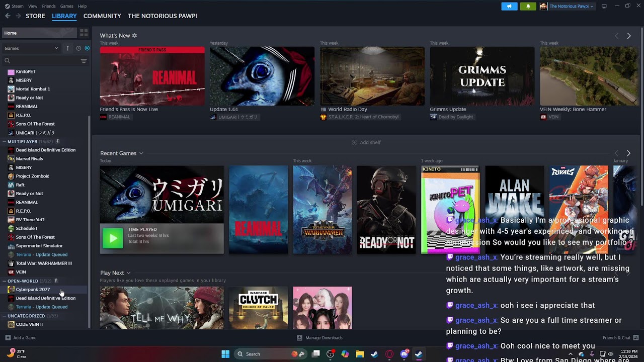Open Discord from the taskbar
This screenshot has height=362, width=644.
coord(404,354)
